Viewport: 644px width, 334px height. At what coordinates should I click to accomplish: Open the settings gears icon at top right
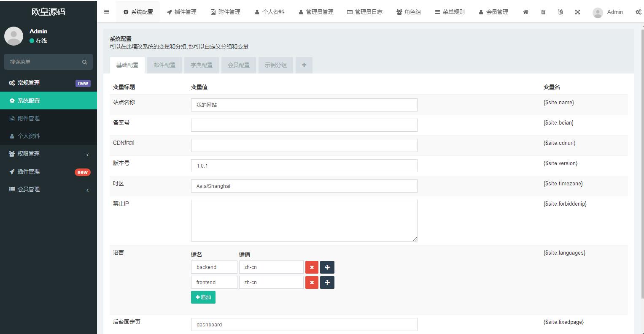pos(638,12)
